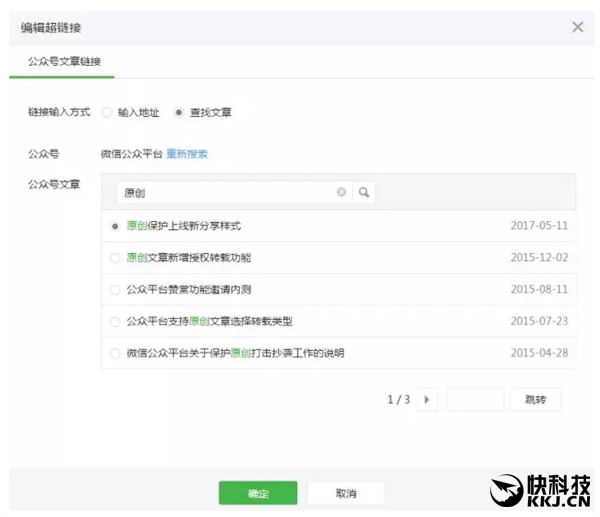Click the page number input box
Viewport: 600px width, 517px height.
point(475,400)
